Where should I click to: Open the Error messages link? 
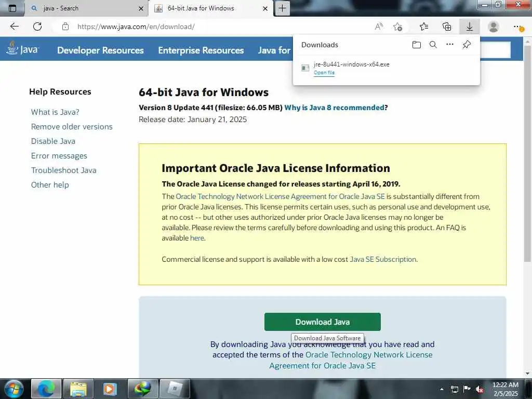(59, 156)
